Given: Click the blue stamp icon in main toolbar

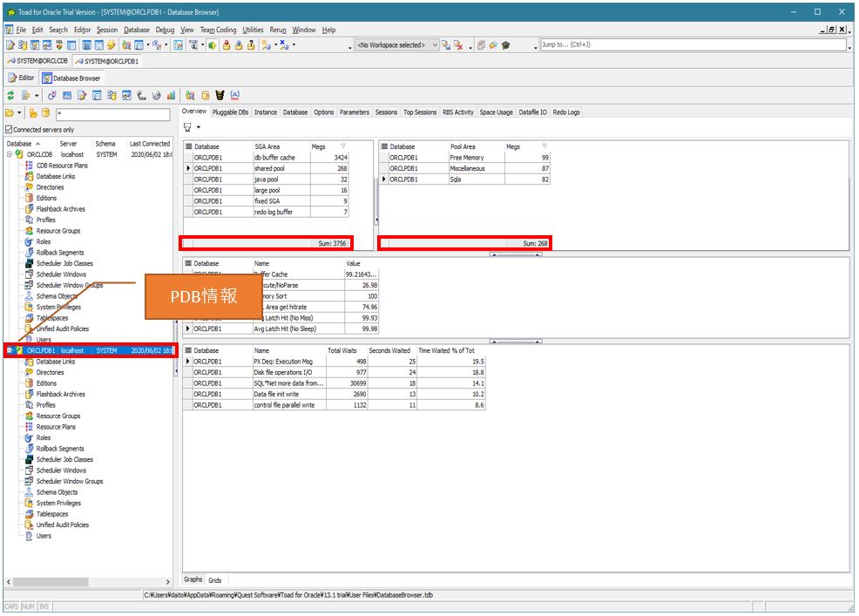Looking at the screenshot, I should click(x=239, y=45).
